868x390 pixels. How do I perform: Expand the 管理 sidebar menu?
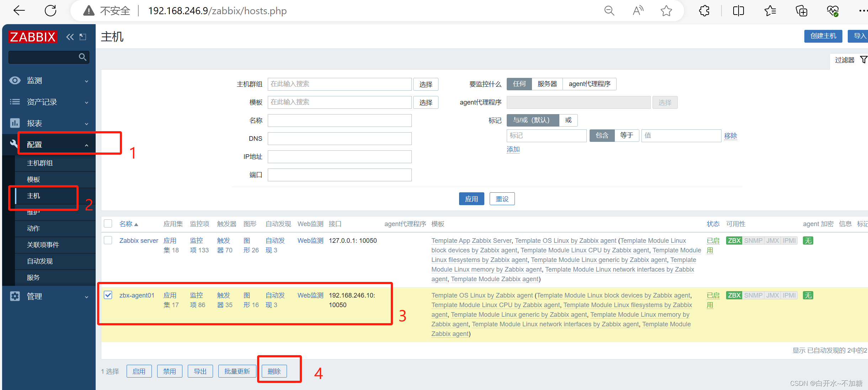49,296
